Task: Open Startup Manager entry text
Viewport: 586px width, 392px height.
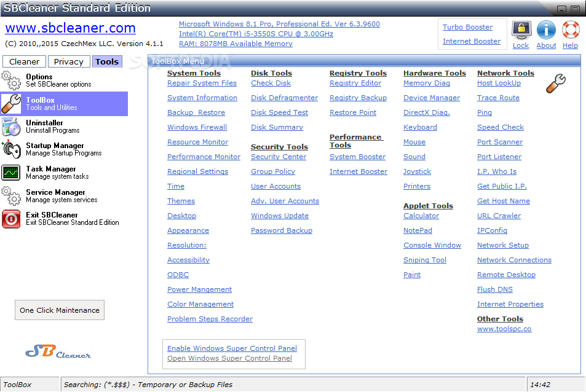Action: click(63, 149)
